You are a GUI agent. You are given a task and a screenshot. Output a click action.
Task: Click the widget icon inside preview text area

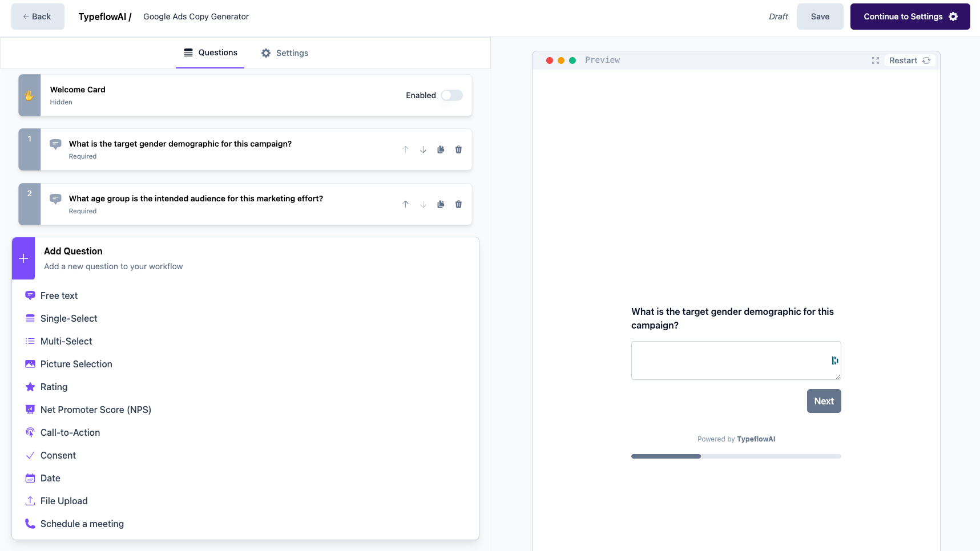click(834, 360)
